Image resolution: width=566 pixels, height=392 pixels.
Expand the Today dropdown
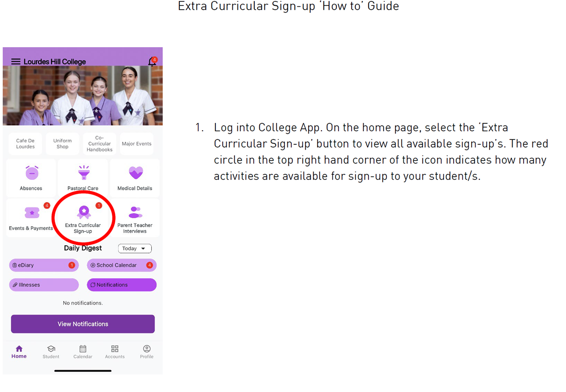[135, 248]
